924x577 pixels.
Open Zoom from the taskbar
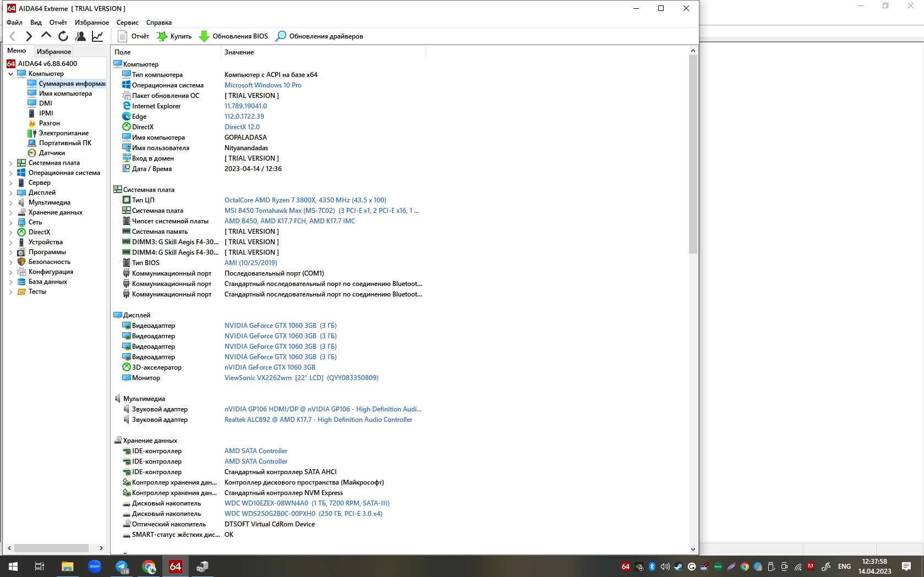coord(95,566)
